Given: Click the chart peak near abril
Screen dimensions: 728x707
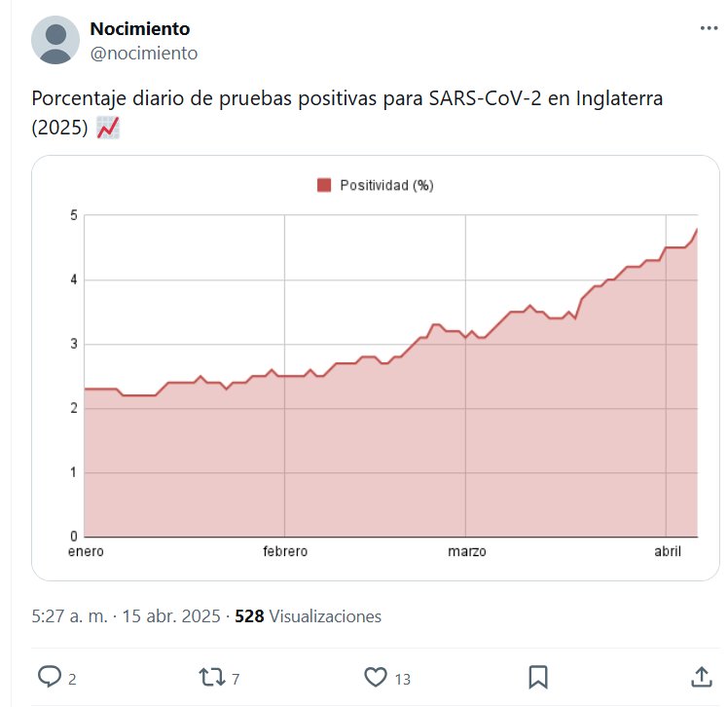Looking at the screenshot, I should pyautogui.click(x=697, y=230).
